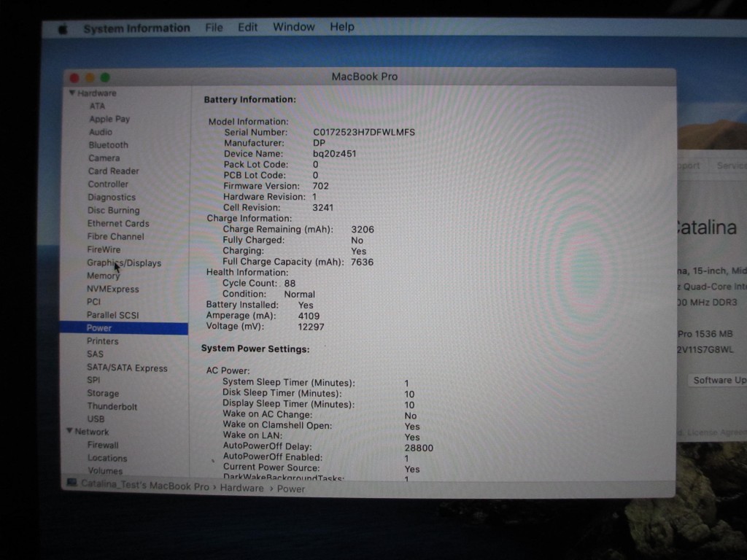The height and width of the screenshot is (560, 747).
Task: Select Storage in the sidebar
Action: pyautogui.click(x=103, y=393)
